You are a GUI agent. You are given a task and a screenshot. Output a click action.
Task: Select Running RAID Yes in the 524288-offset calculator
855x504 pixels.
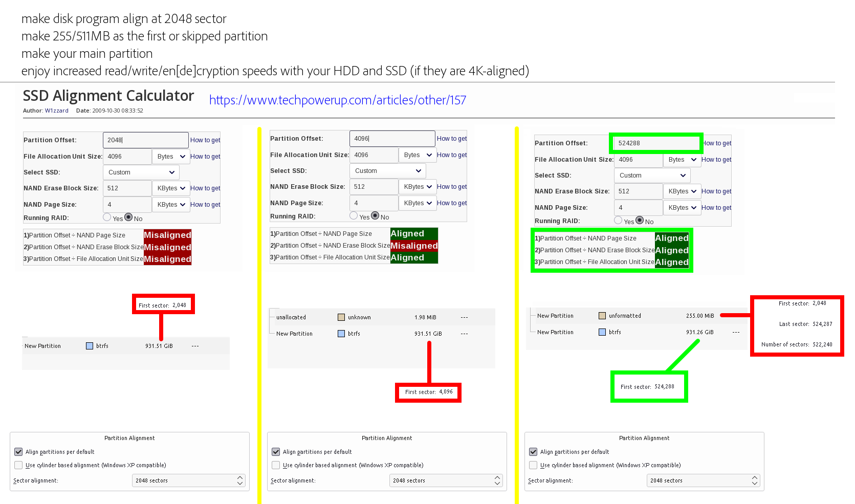coord(618,221)
